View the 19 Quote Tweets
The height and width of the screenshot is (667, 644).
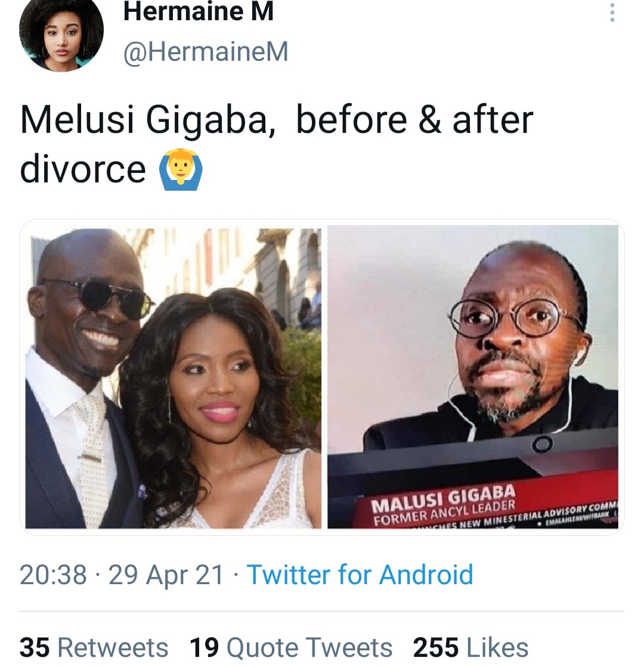pos(291,647)
